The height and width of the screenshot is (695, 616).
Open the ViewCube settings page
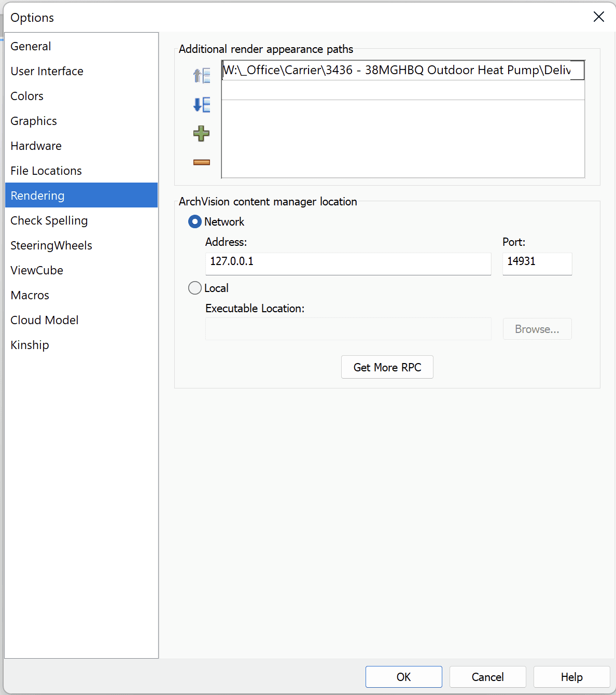pyautogui.click(x=36, y=270)
